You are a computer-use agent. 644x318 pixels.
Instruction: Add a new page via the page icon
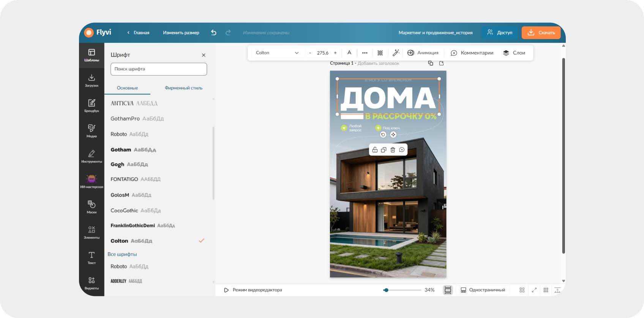coord(442,63)
